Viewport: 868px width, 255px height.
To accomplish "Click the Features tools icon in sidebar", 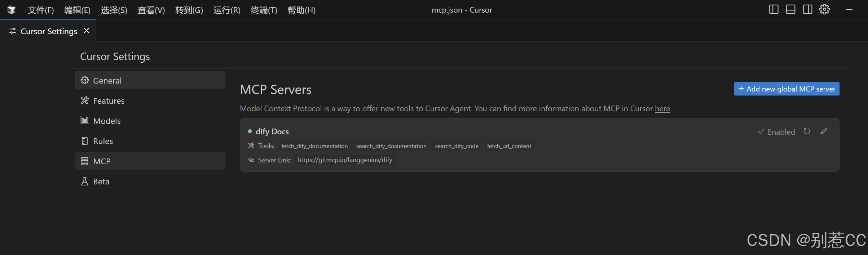I will [x=84, y=100].
